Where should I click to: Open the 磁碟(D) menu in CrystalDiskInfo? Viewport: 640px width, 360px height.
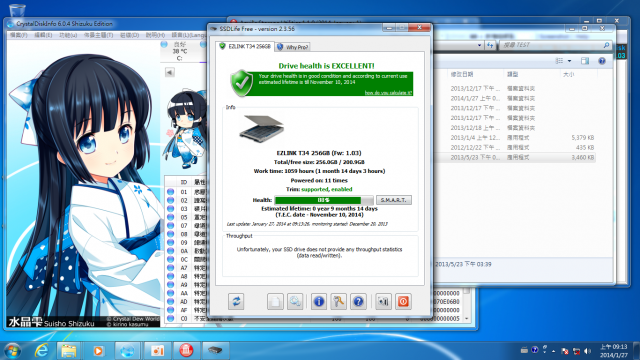pos(129,36)
